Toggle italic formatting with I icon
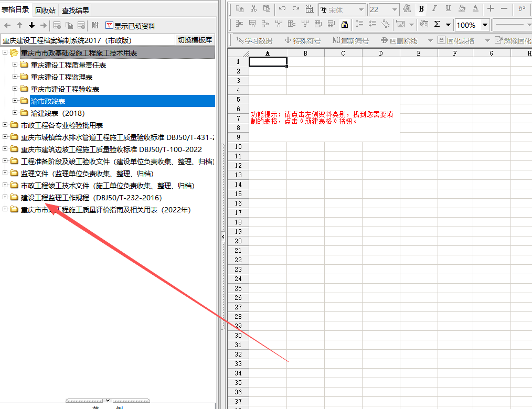 point(434,9)
